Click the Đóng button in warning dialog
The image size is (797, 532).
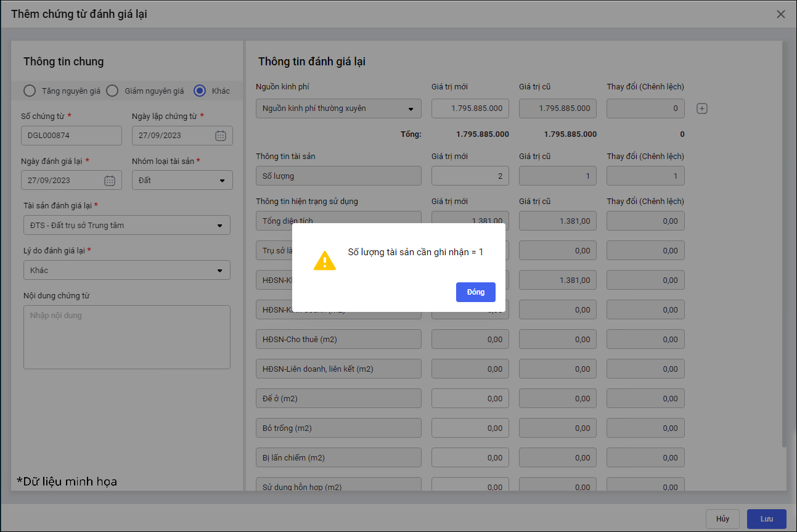pos(475,292)
